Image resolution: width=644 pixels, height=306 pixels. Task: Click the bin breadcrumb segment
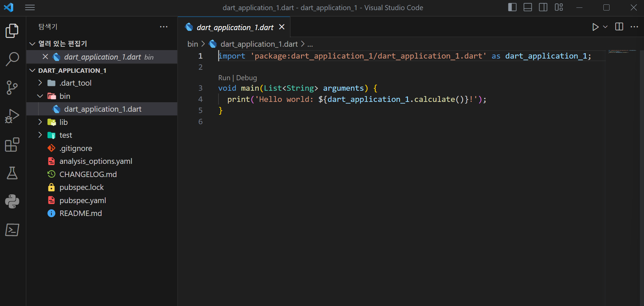(x=192, y=44)
